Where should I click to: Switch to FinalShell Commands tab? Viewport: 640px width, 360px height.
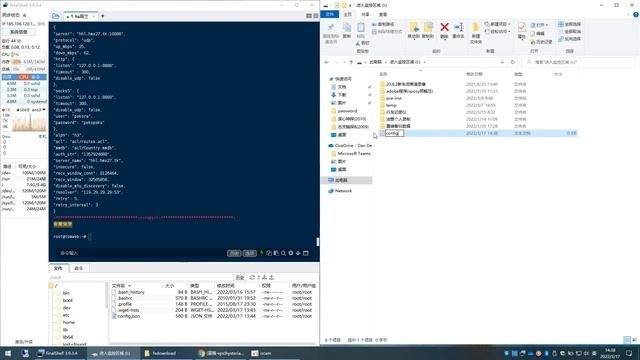[x=78, y=268]
